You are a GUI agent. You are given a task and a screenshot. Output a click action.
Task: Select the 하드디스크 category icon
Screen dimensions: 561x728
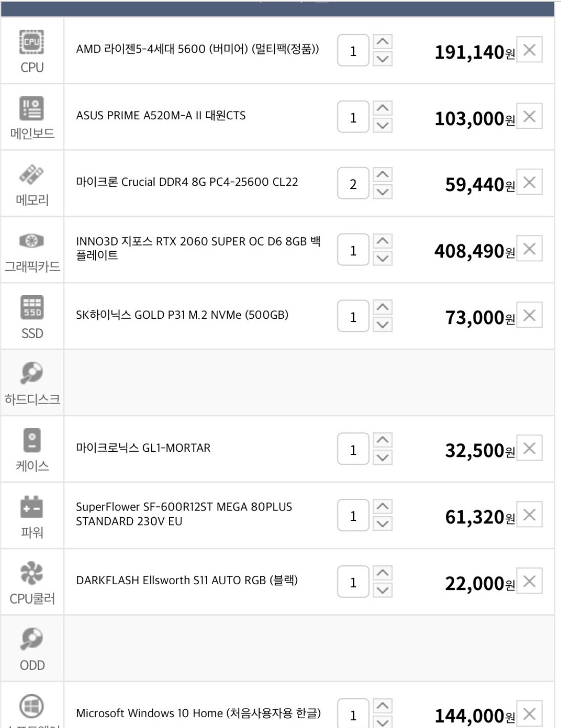click(32, 373)
